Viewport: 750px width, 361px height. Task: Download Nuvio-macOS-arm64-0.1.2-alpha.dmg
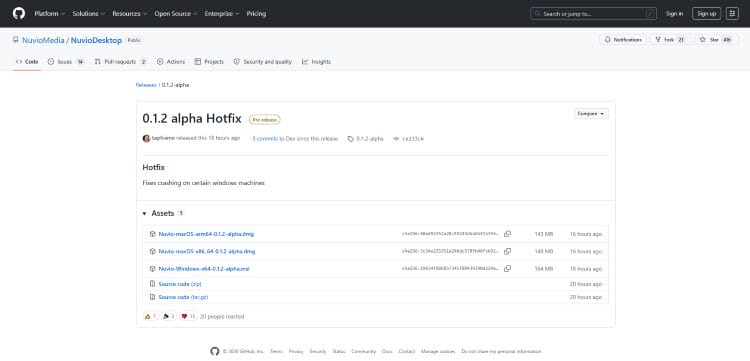coord(206,234)
